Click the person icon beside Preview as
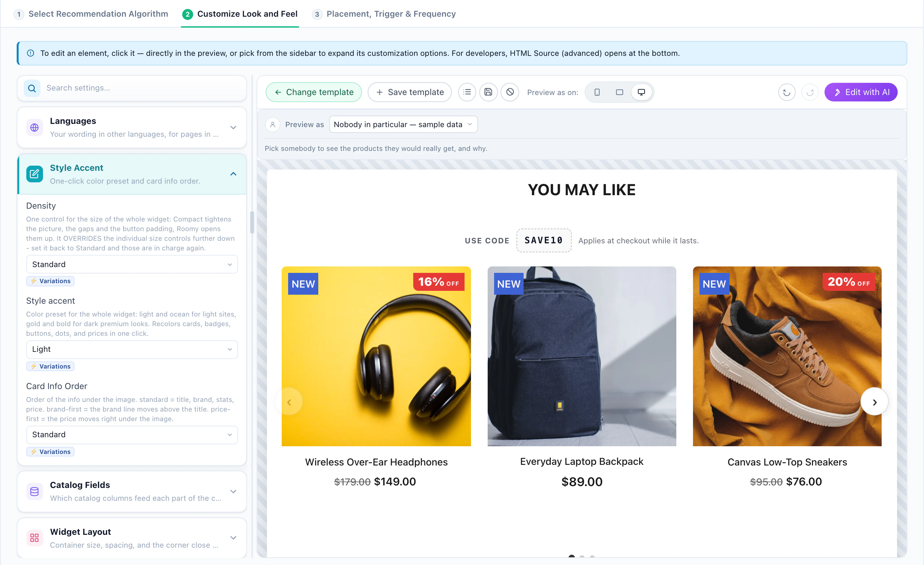The height and width of the screenshot is (565, 924). (x=273, y=124)
